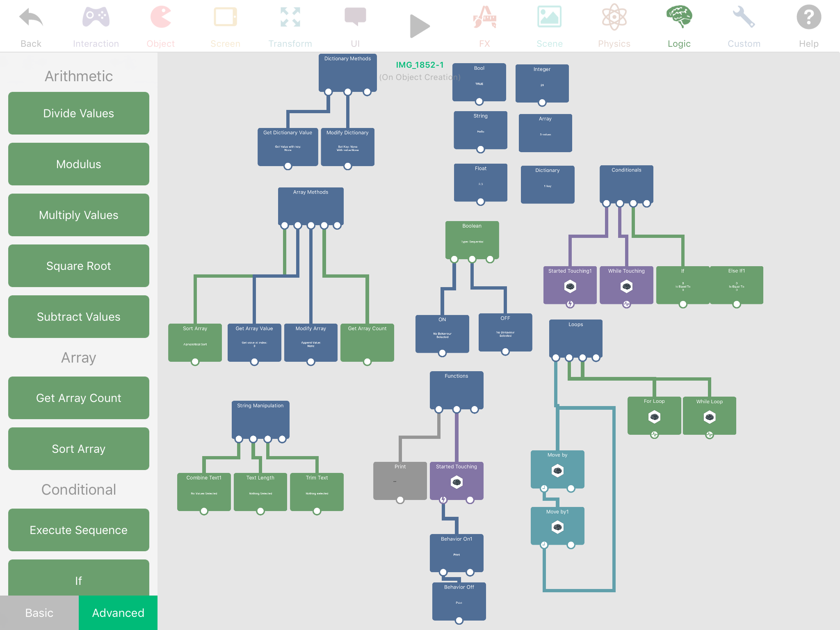Select the Advanced tab
Screen dimensions: 840x630
[118, 613]
